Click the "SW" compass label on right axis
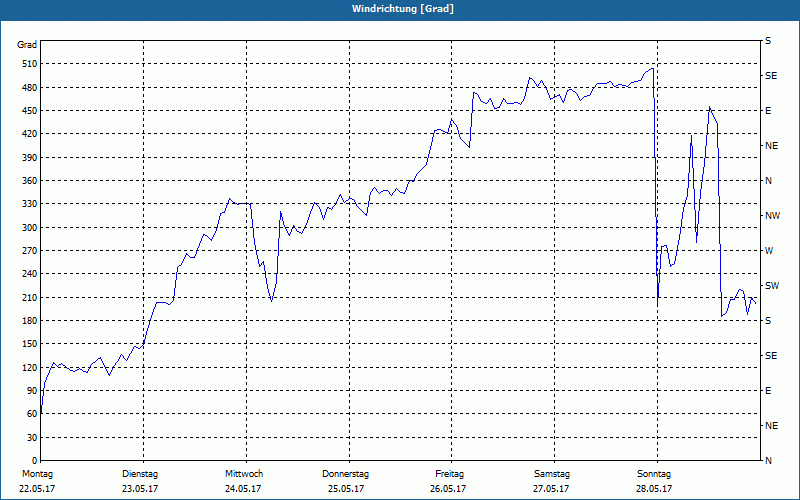Screen dimensions: 800x500 coord(772,286)
